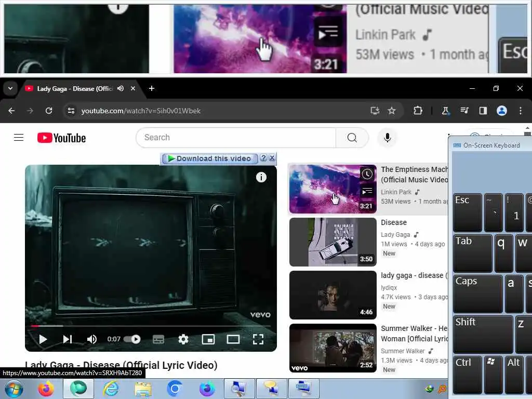532x399 pixels.
Task: Open the YouTube guide hamburger menu
Action: pyautogui.click(x=19, y=137)
